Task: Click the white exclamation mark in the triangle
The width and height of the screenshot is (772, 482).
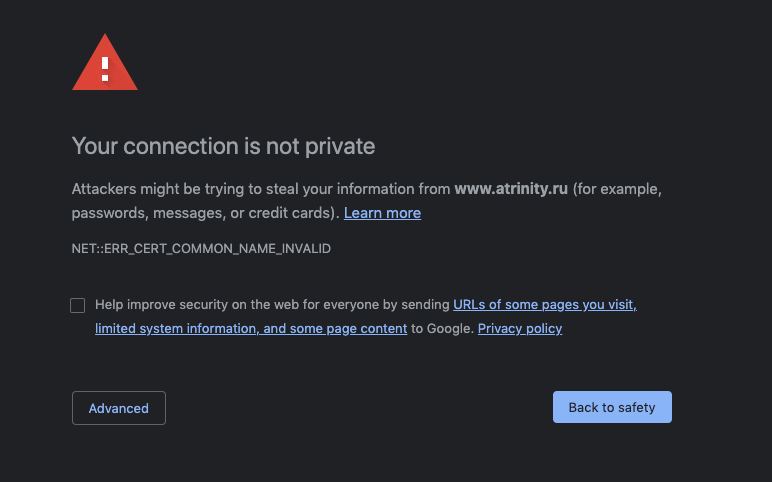Action: pyautogui.click(x=105, y=69)
